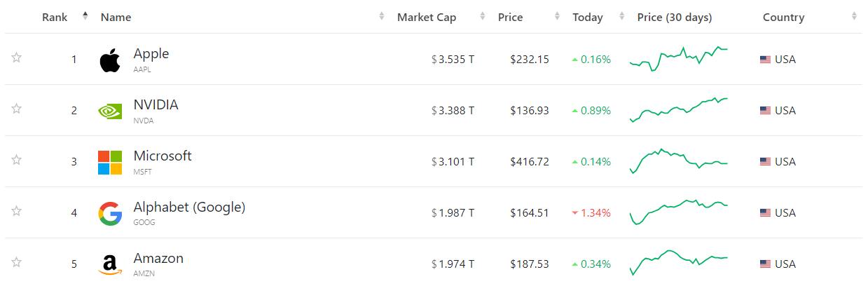
Task: Toggle the favorite star for NVIDIA
Action: 16,109
